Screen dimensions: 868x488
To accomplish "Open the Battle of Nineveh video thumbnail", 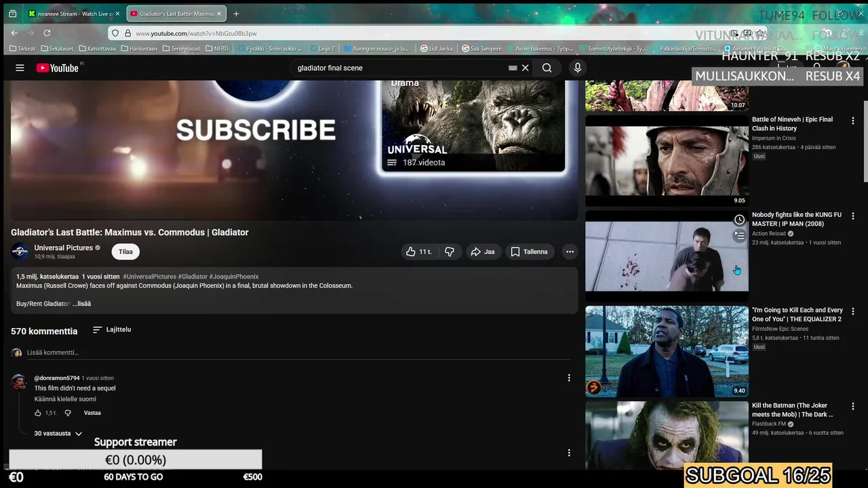I will click(667, 161).
